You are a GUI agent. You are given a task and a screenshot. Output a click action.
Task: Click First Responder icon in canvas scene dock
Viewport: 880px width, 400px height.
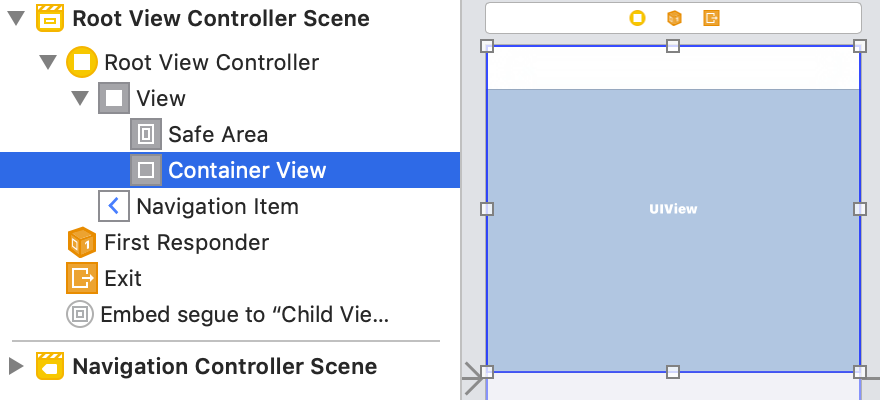(x=674, y=18)
